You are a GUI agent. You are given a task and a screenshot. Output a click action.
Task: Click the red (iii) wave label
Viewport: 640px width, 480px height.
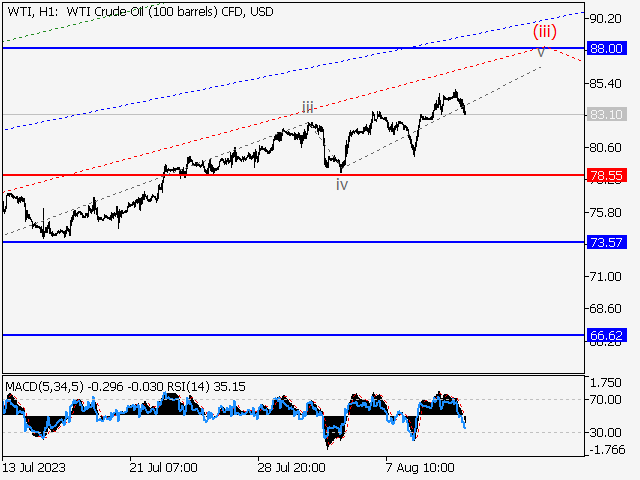[x=544, y=31]
